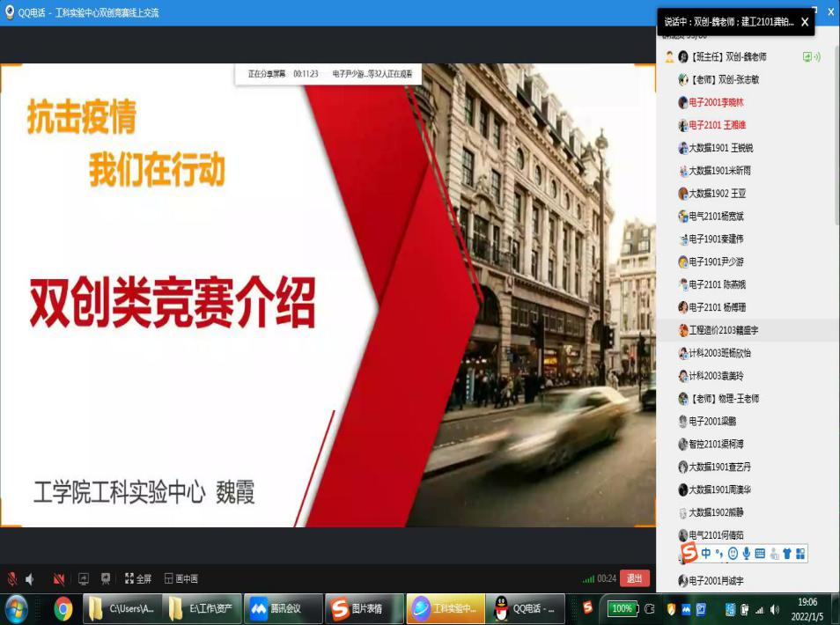Unmute the microphone in call toolbar

point(12,578)
